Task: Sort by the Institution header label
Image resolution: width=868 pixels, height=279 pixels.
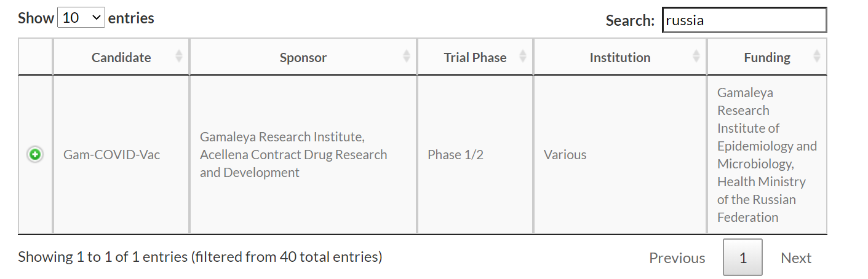Action: pos(620,57)
